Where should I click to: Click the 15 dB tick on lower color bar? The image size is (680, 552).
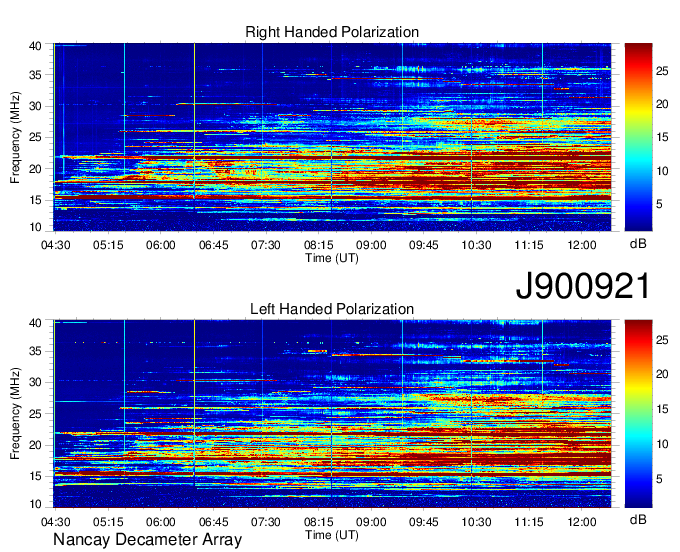[x=662, y=409]
